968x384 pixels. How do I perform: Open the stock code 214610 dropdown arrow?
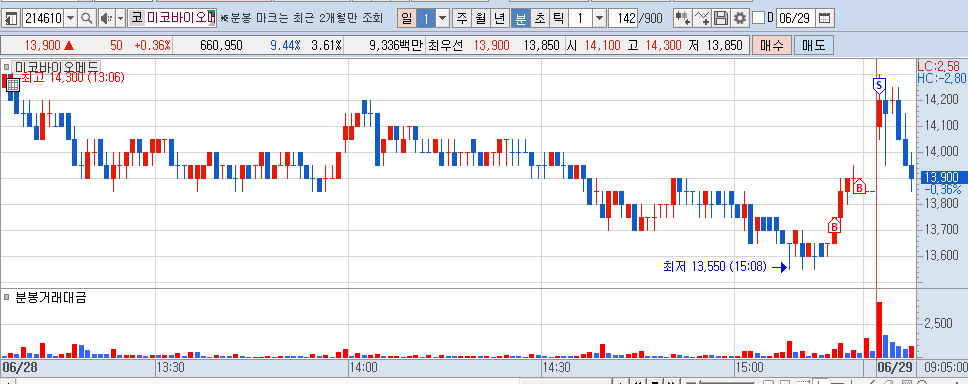point(70,19)
